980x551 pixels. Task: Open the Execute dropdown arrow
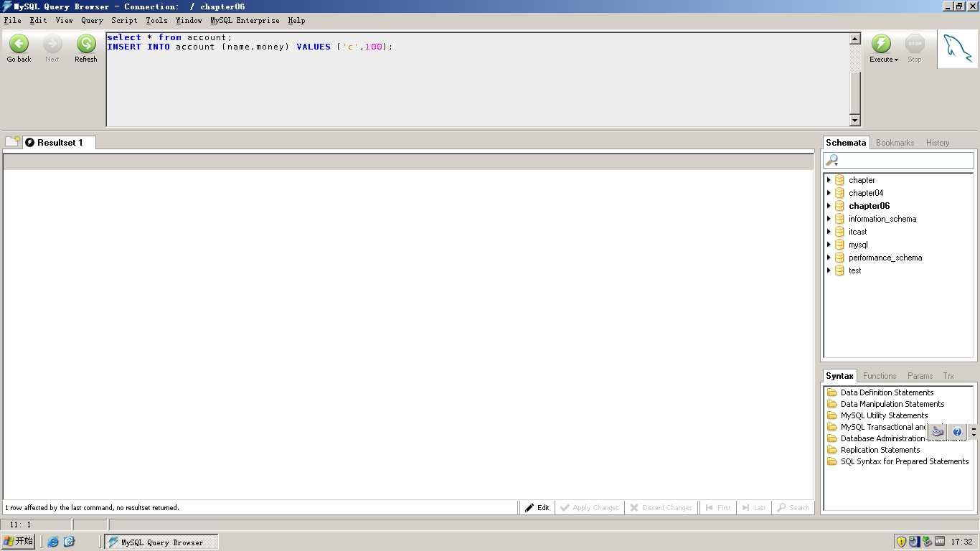(x=896, y=60)
